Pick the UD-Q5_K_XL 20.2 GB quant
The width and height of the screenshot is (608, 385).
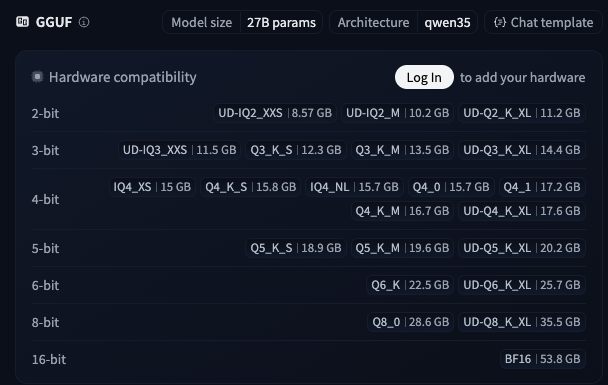(522, 248)
